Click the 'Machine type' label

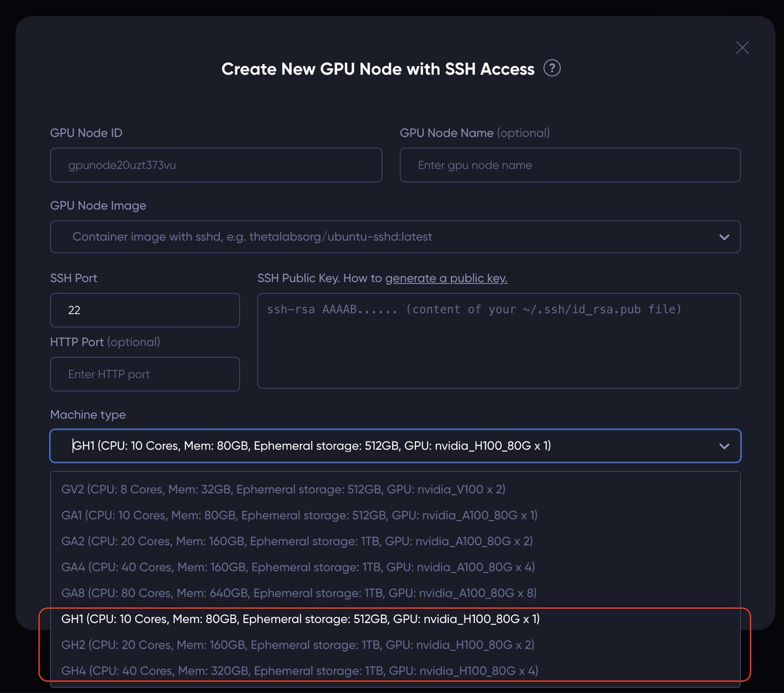click(x=88, y=414)
